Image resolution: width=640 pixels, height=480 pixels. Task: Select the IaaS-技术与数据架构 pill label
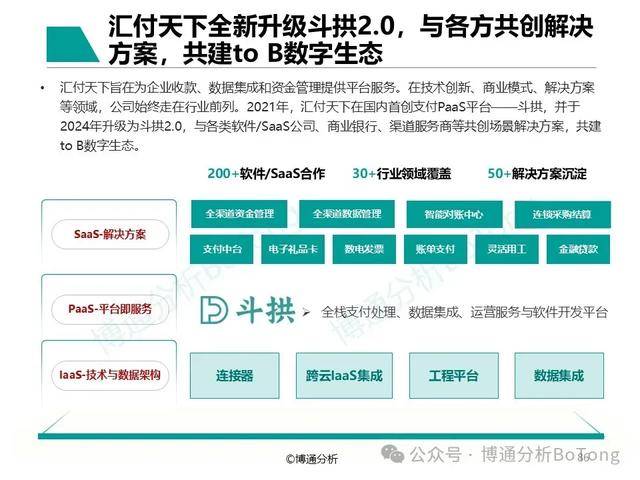tap(110, 375)
